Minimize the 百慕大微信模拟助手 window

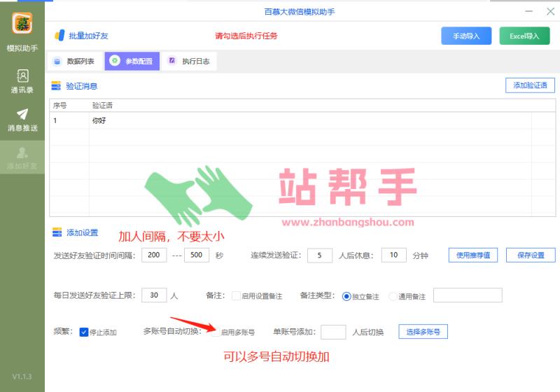coord(529,11)
